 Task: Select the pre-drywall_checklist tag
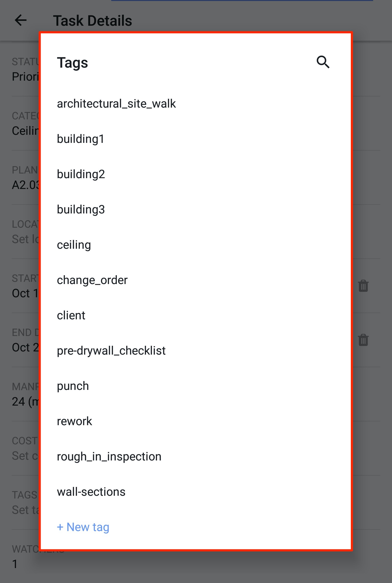[111, 350]
